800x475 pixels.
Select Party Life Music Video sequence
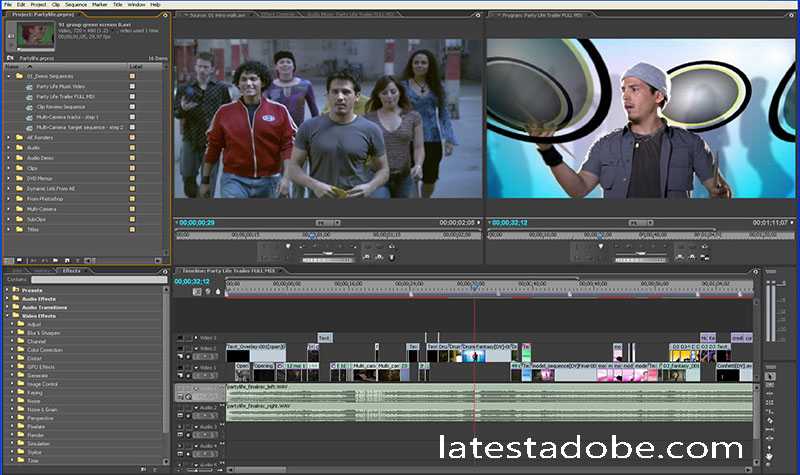[x=60, y=86]
